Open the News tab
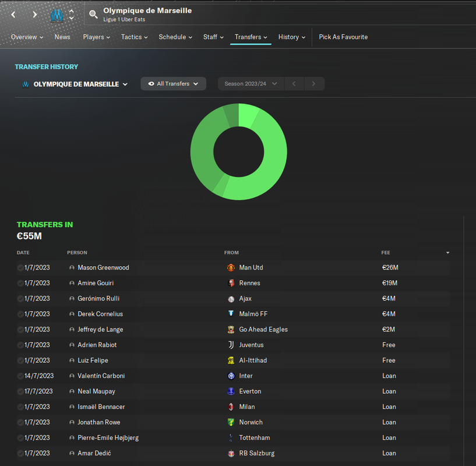 click(62, 37)
